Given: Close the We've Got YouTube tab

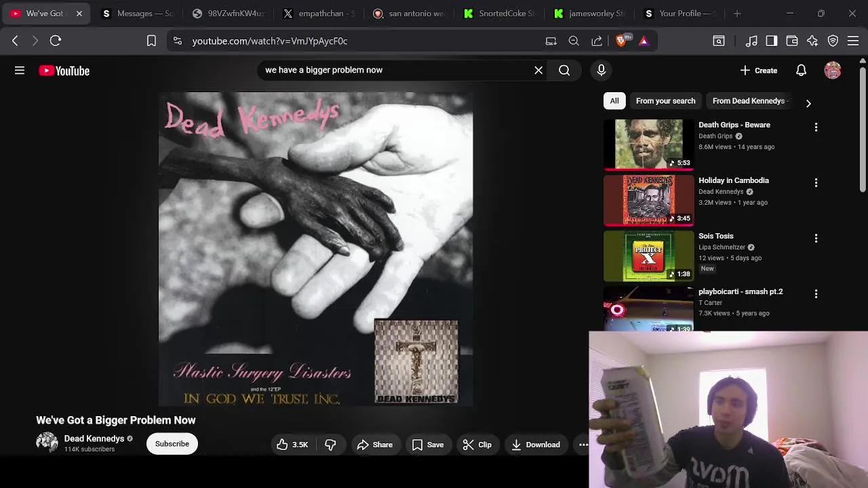Looking at the screenshot, I should 79,14.
